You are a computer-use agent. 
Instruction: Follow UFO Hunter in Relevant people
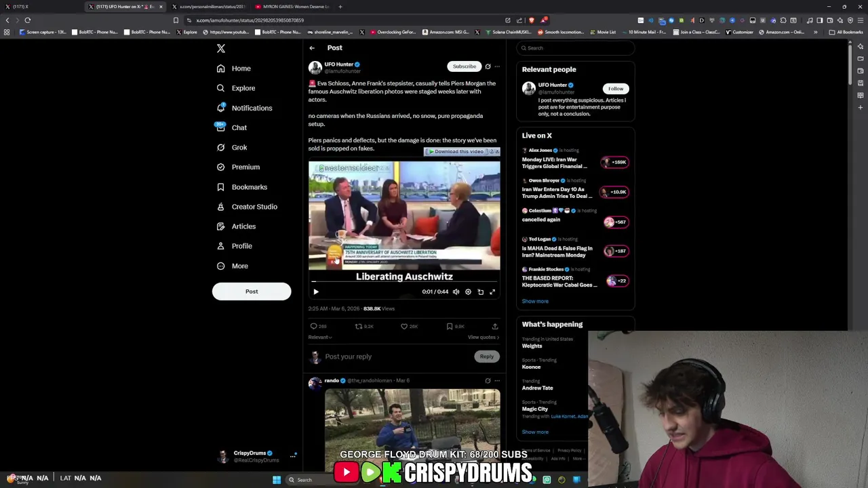point(616,89)
